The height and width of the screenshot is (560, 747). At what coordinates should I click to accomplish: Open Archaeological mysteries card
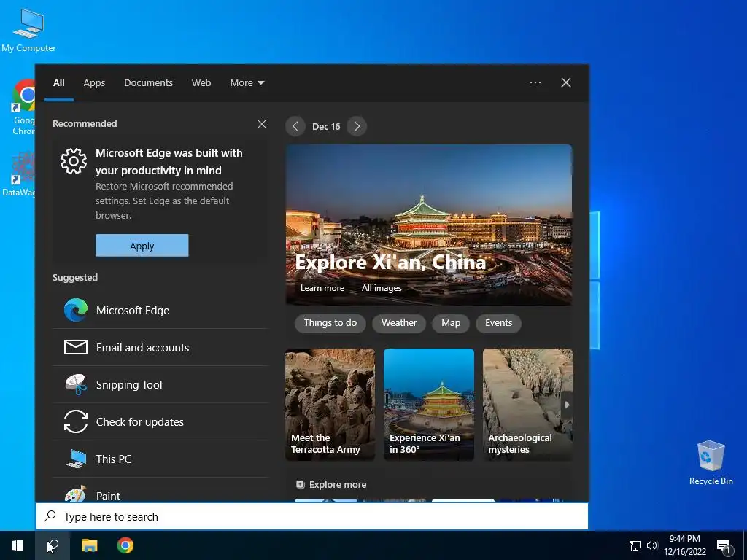click(x=527, y=404)
